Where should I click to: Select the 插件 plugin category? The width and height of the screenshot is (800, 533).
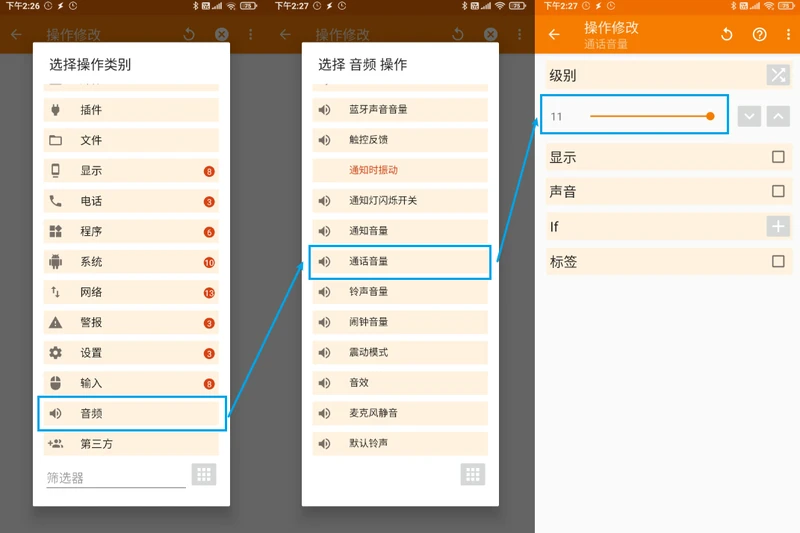click(x=131, y=110)
